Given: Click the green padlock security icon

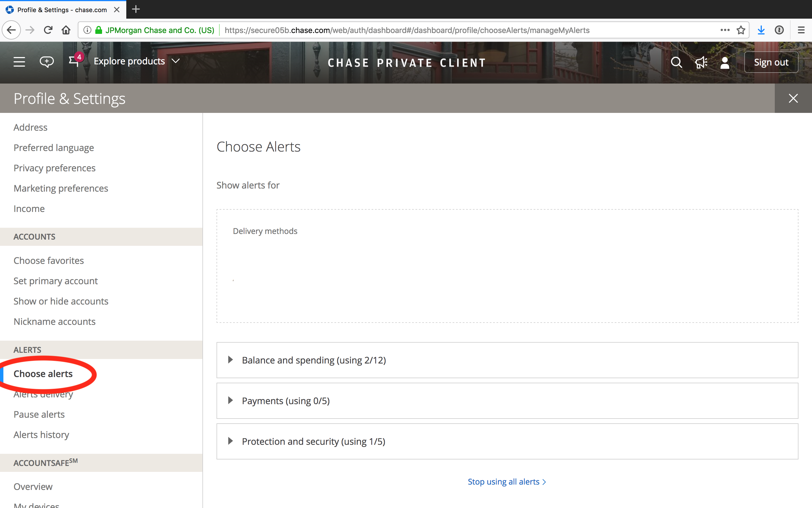Looking at the screenshot, I should pos(99,30).
